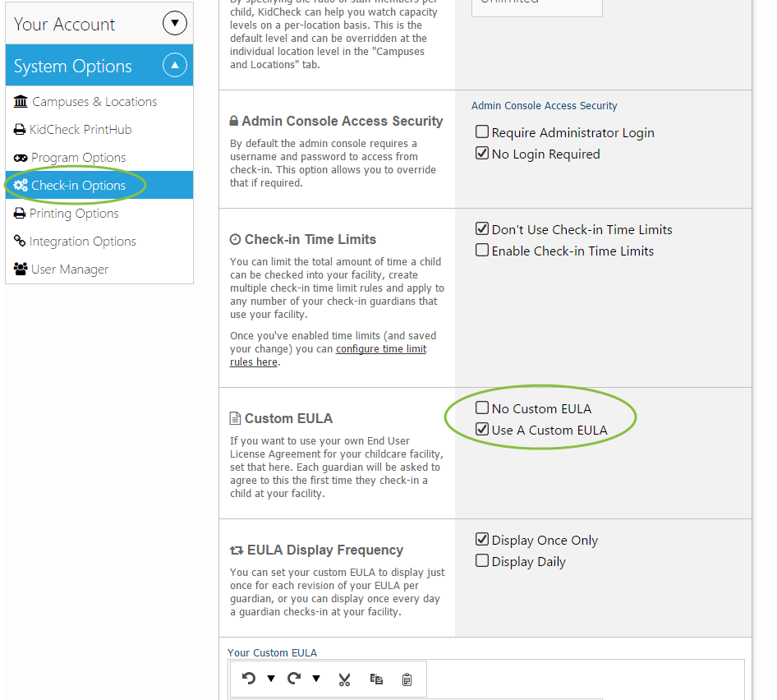Expand the Your Account section
The image size is (777, 700).
(175, 23)
